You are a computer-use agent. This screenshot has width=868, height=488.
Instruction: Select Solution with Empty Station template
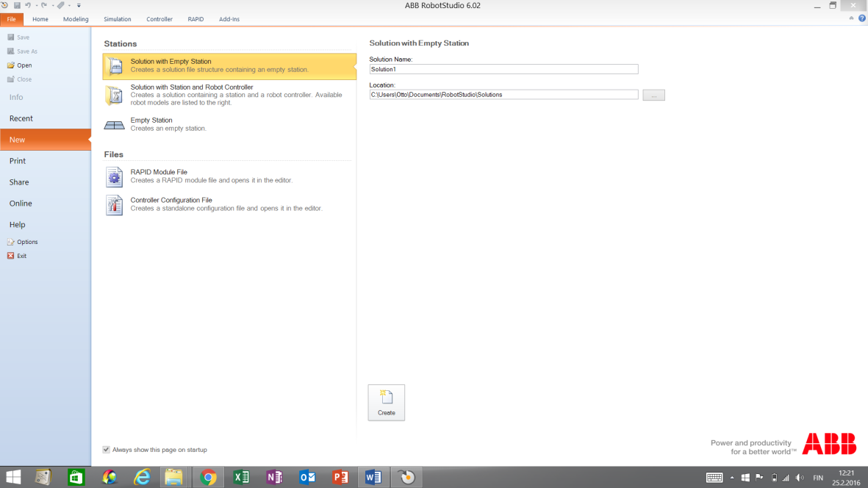click(x=229, y=66)
